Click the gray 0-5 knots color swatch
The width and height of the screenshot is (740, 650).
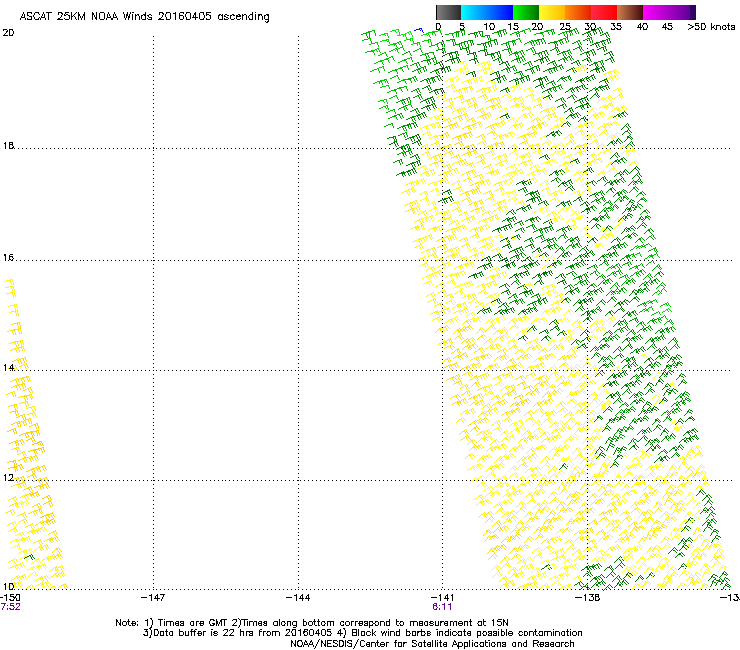(x=448, y=12)
